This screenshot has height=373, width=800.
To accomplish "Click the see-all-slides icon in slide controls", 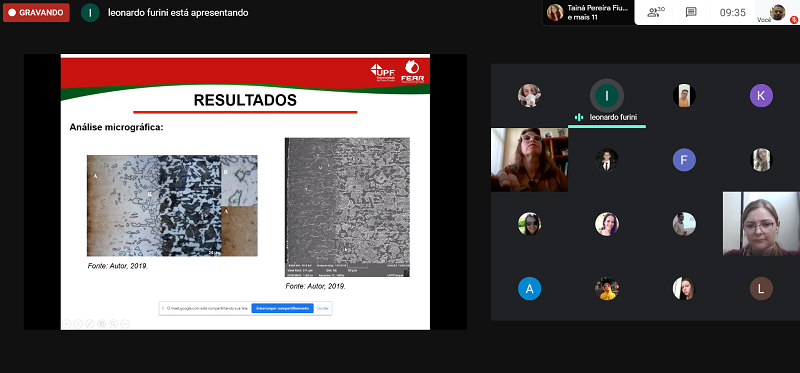I will [x=102, y=324].
